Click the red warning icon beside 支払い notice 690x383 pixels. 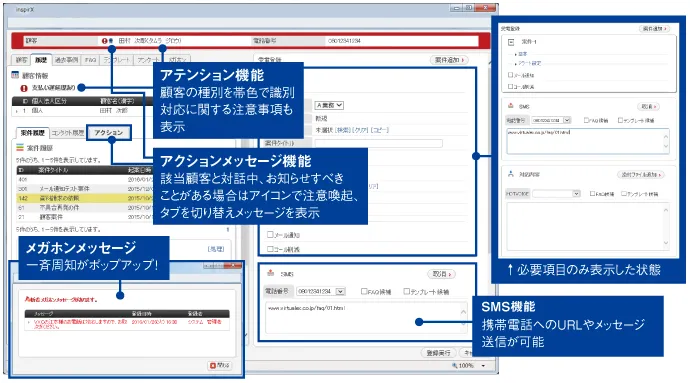click(24, 88)
